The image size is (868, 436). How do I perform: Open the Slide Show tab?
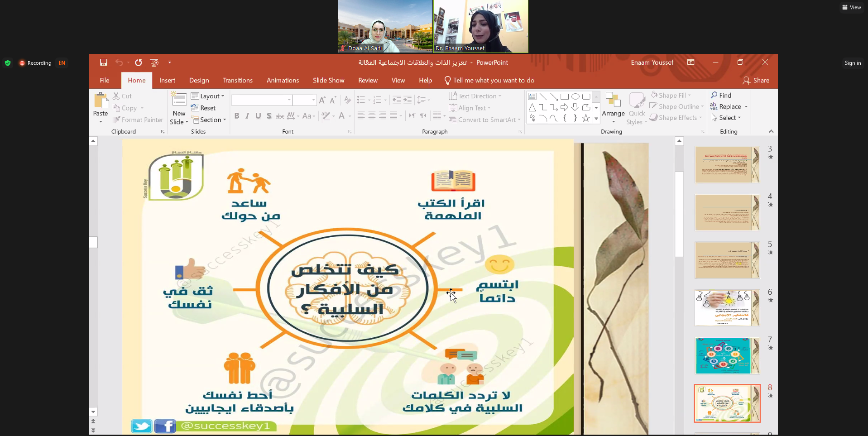(x=328, y=80)
